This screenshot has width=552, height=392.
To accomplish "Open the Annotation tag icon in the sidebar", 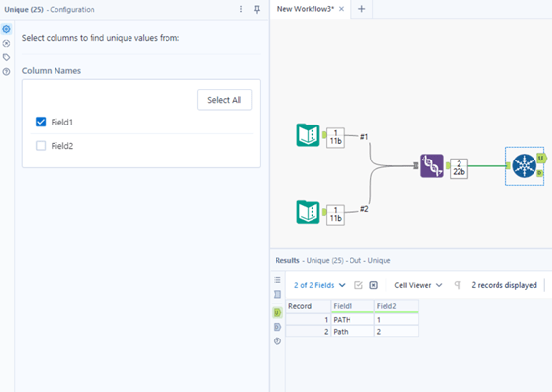I will tap(6, 57).
